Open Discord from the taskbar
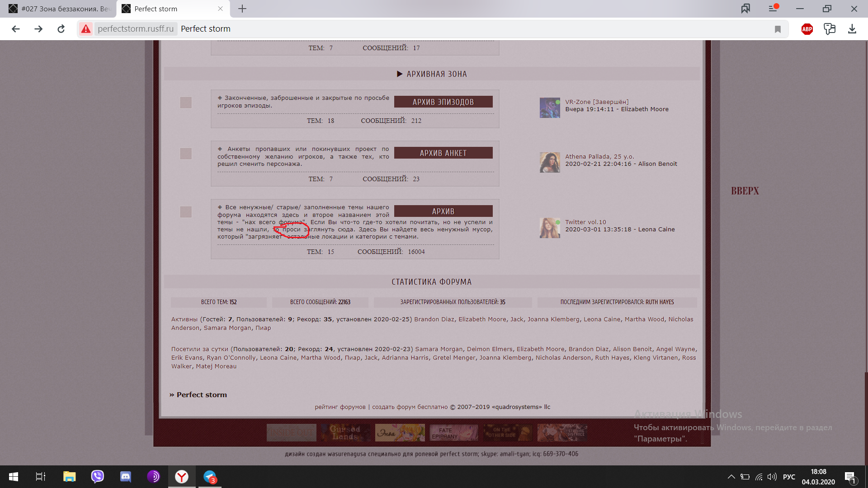The width and height of the screenshot is (868, 488). tap(125, 477)
